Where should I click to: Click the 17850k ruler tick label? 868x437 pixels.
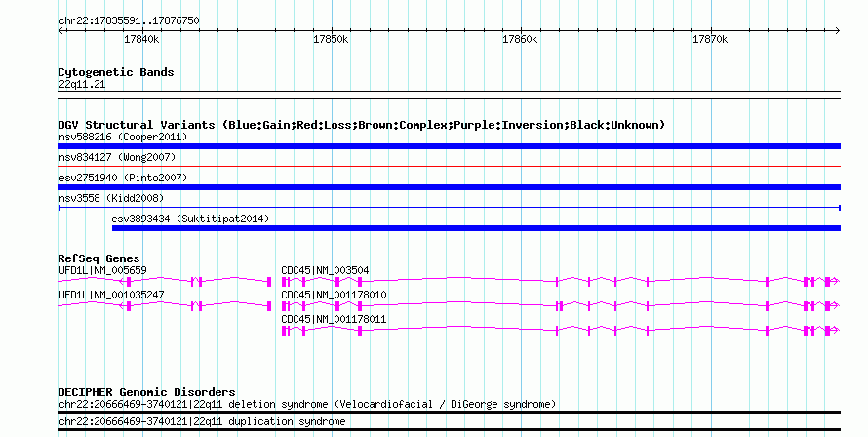click(331, 39)
